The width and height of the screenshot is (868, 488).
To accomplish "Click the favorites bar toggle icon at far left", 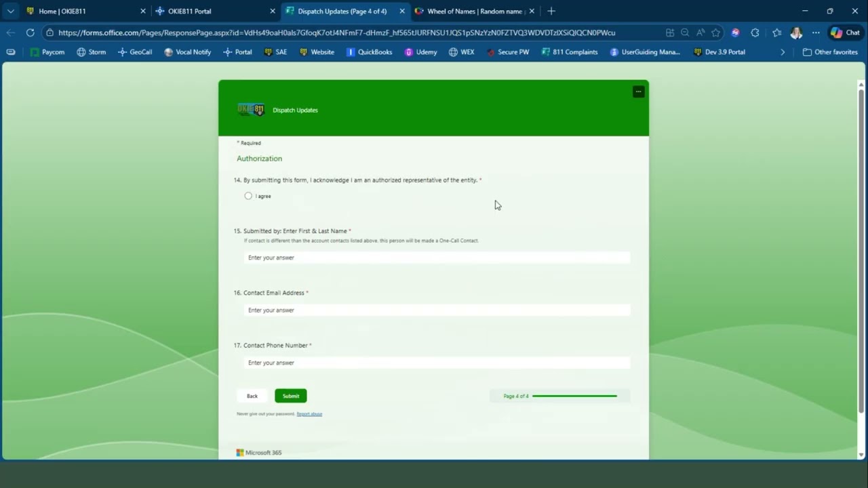I will [x=10, y=52].
